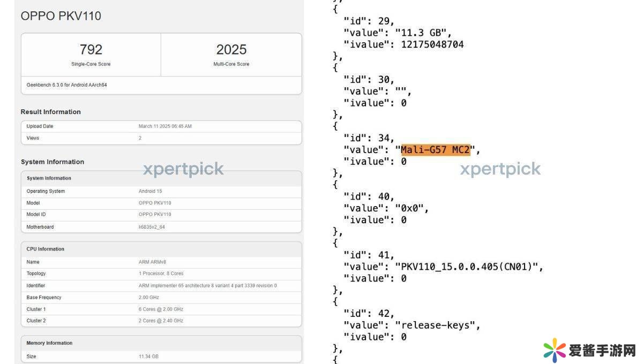Click the Views row
The image size is (643, 364).
161,138
